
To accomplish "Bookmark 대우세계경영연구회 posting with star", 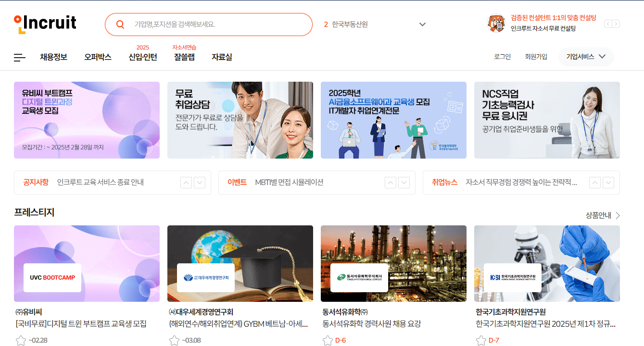I will tap(174, 341).
